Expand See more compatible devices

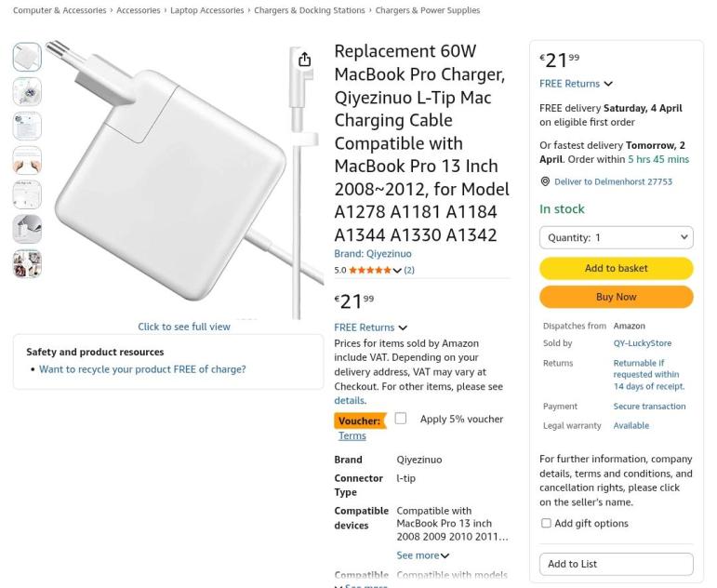[423, 555]
